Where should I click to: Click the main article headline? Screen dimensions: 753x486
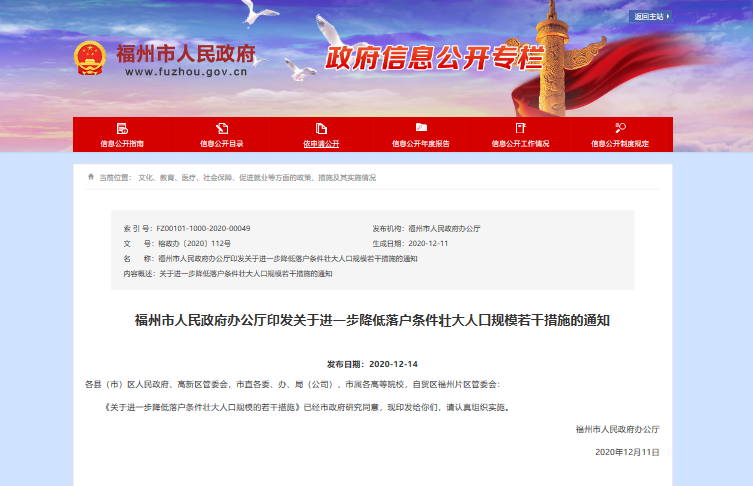tap(372, 320)
